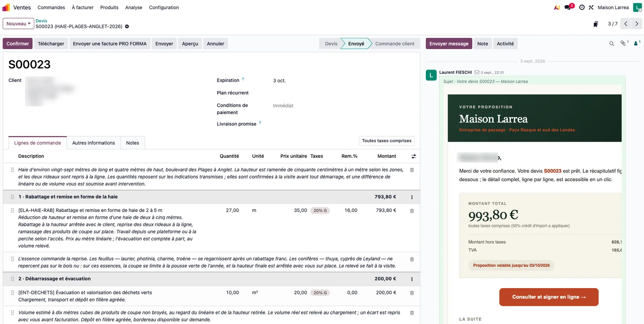Screen dimensions: 644x324
Task: Open the À facturer menu
Action: click(x=83, y=7)
